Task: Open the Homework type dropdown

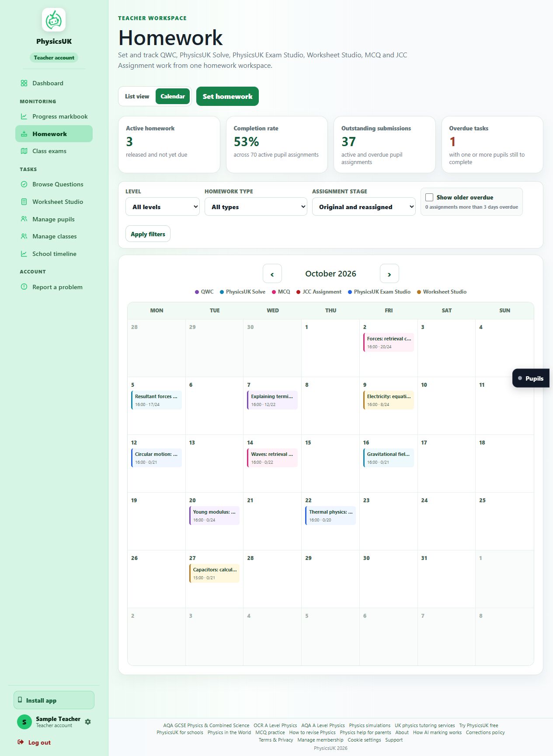Action: coord(256,206)
